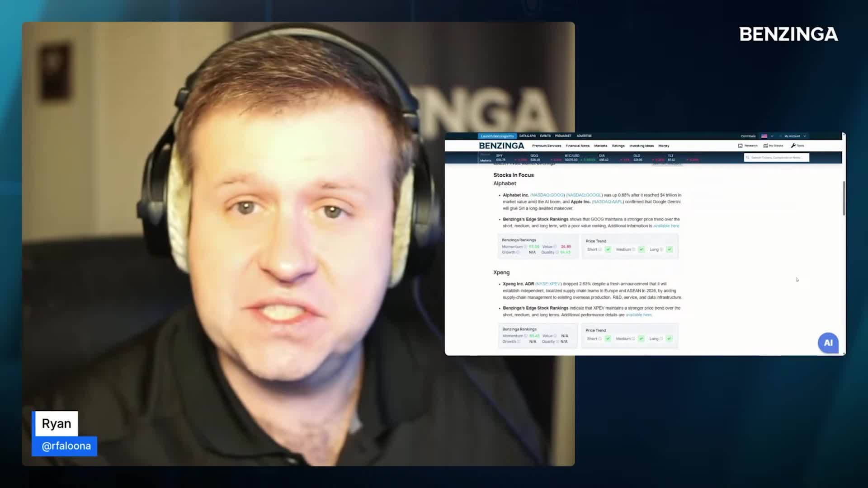Open the AI assistant chat bubble
Viewport: 868px width, 488px height.
pyautogui.click(x=828, y=343)
